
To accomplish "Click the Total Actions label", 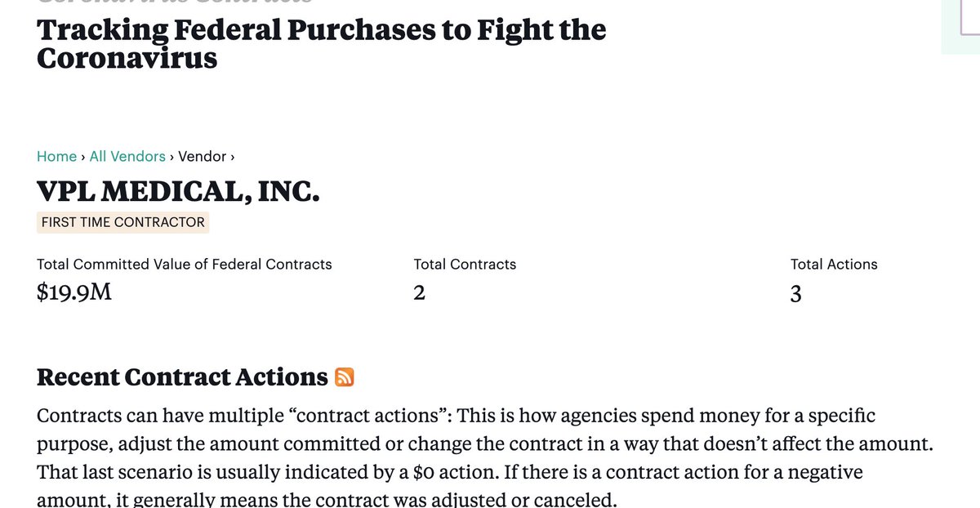I will pos(834,265).
